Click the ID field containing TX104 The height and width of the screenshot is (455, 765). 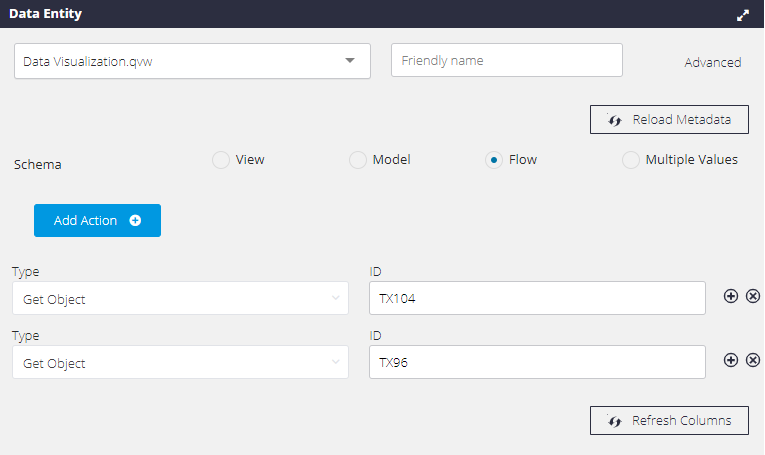(x=537, y=298)
